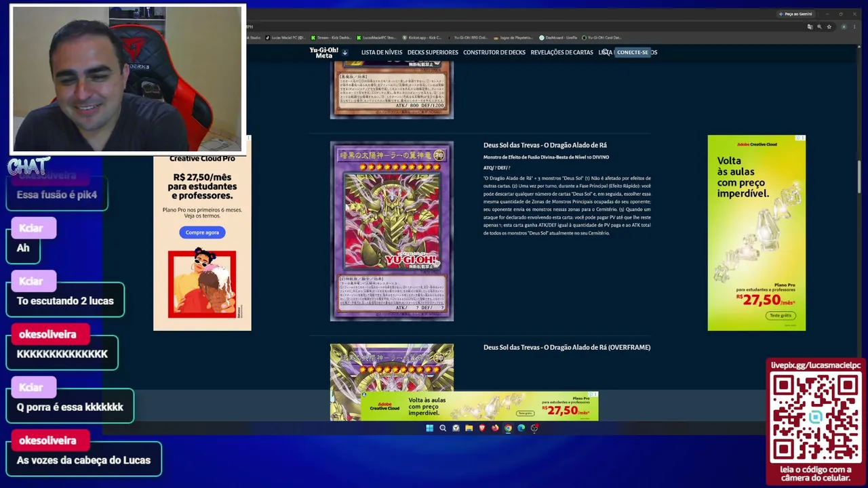Open the Chrome three-dot menu
Viewport: 868px width, 488px height.
click(x=854, y=27)
